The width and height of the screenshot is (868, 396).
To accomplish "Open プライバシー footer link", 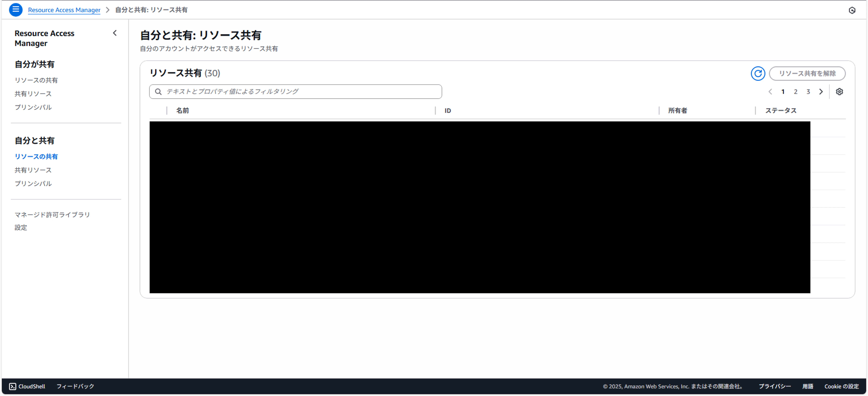I will coord(775,386).
